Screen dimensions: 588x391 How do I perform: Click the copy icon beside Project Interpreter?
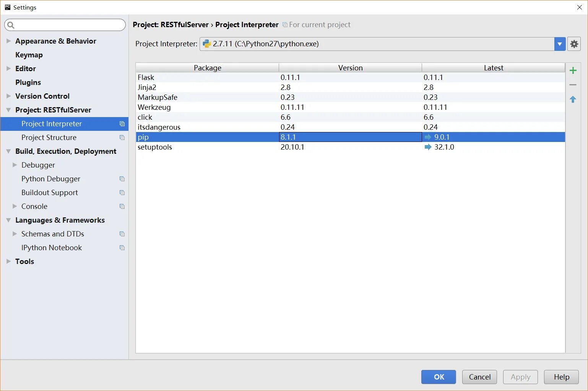tap(122, 124)
